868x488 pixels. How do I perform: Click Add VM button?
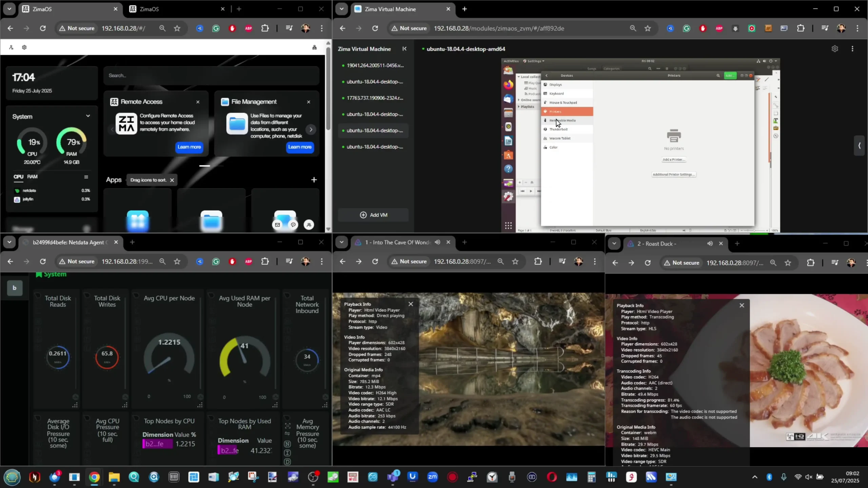[x=373, y=215]
